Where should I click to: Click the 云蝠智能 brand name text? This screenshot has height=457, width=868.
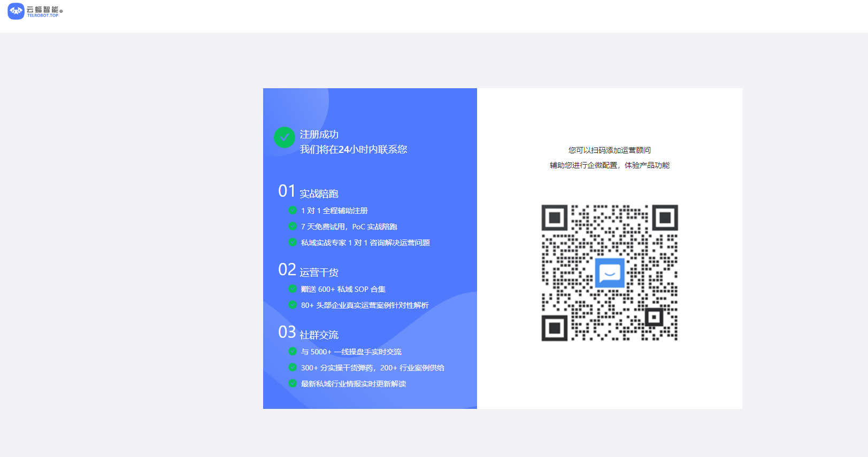point(43,10)
